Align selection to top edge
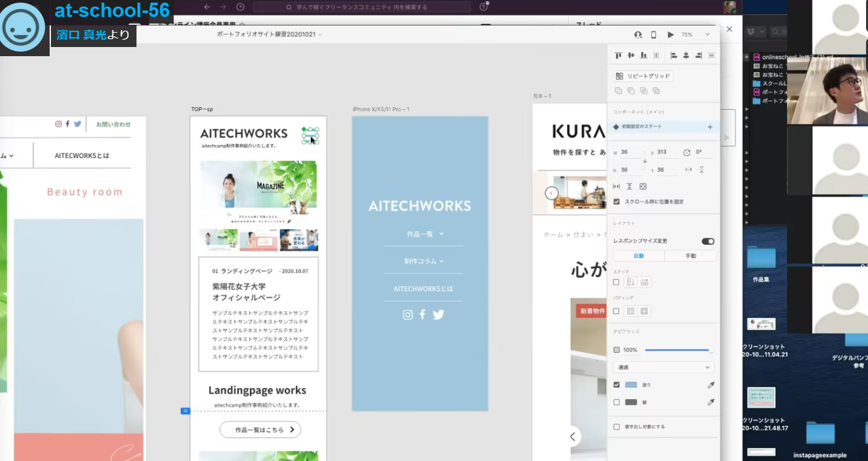The height and width of the screenshot is (461, 868). [619, 56]
